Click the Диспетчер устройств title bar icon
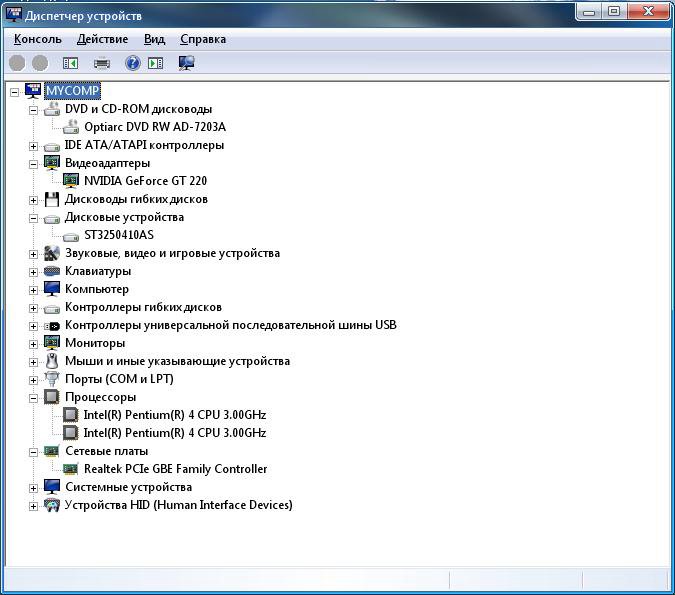Viewport: 675px width, 595px height. [x=13, y=15]
